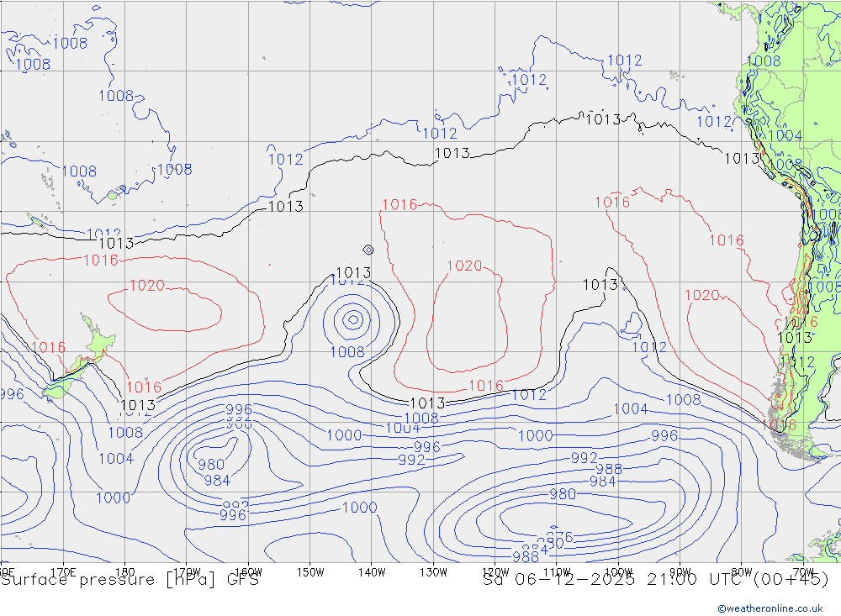
Task: Click the weatheronline.co.uk copyright link
Action: 770,608
